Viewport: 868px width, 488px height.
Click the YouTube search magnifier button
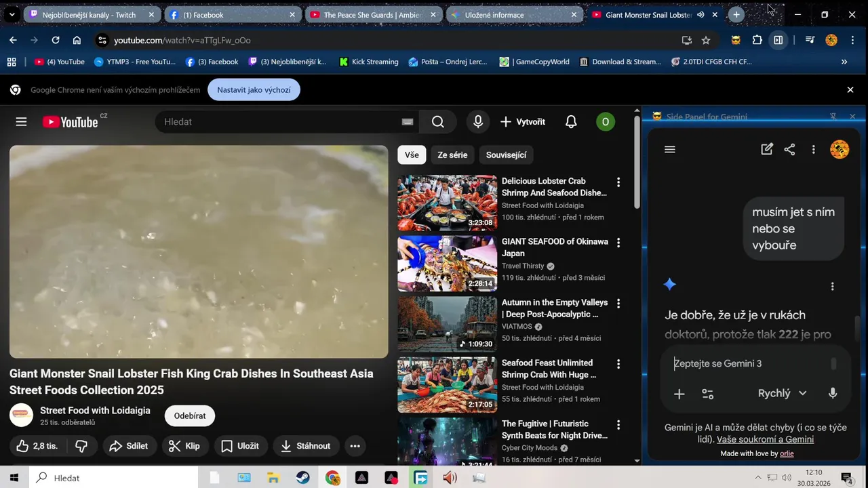tap(438, 122)
